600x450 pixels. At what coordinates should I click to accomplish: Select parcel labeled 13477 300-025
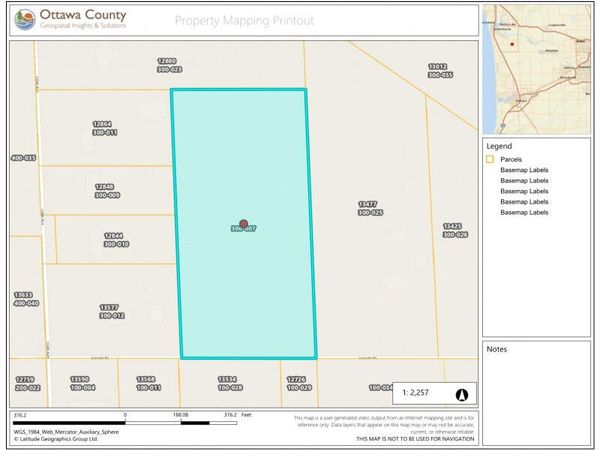tap(370, 208)
